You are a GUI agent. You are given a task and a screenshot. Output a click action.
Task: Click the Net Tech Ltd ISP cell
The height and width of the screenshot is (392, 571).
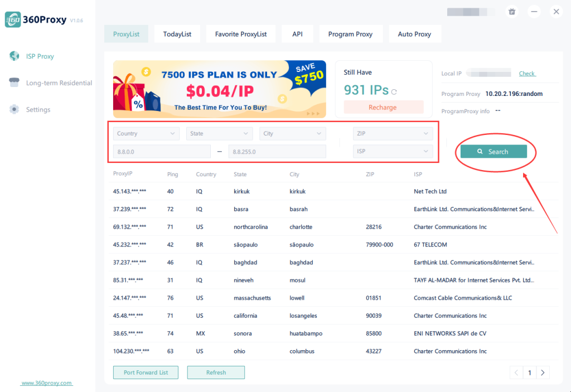click(430, 191)
